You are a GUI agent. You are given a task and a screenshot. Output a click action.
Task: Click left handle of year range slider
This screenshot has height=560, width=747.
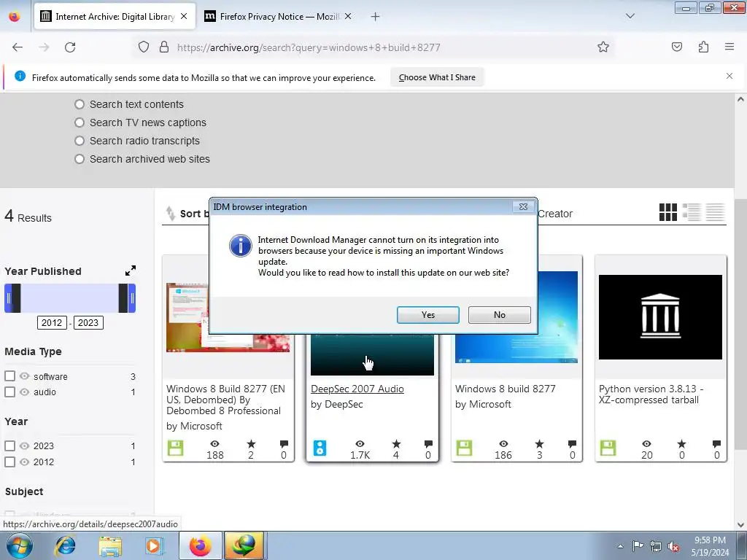coord(9,298)
